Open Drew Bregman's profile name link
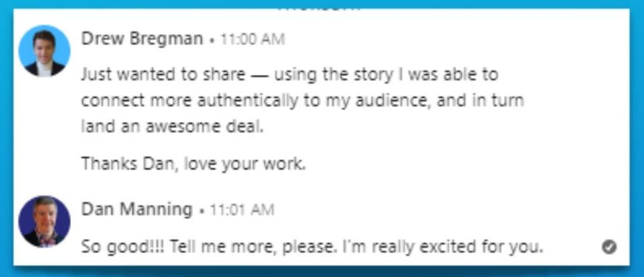644x277 pixels. coord(142,39)
